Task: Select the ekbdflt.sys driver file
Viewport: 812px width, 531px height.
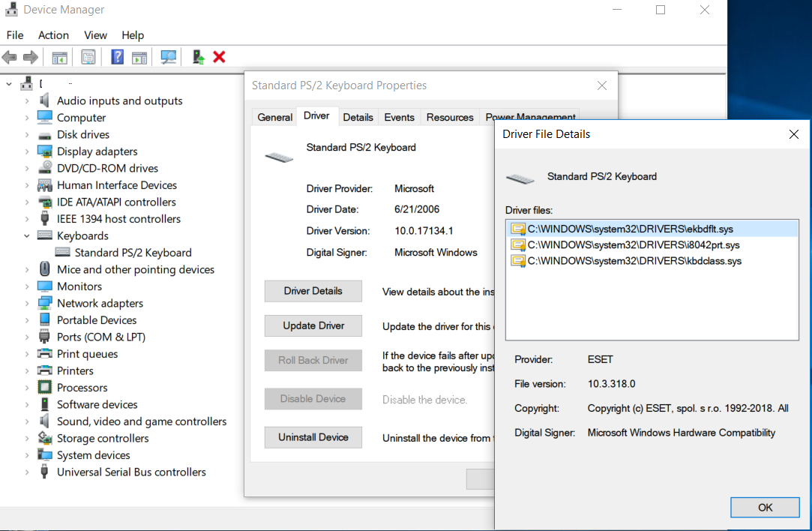Action: [652, 229]
